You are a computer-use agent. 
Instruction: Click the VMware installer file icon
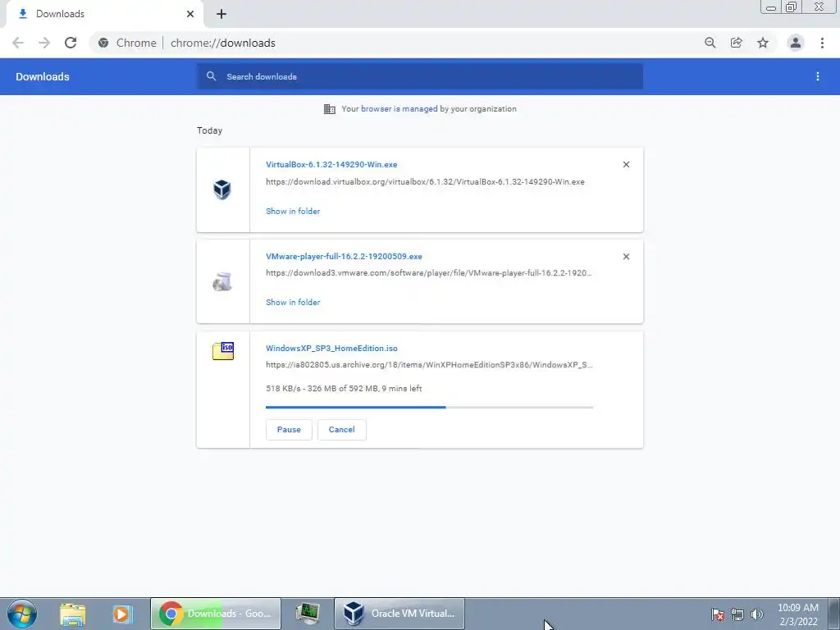pos(221,281)
